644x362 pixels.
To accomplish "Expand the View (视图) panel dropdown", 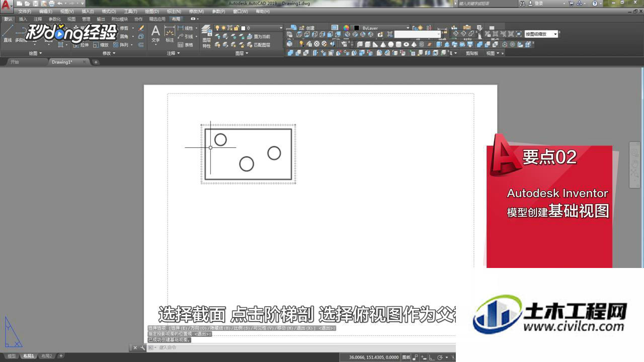I will click(493, 53).
